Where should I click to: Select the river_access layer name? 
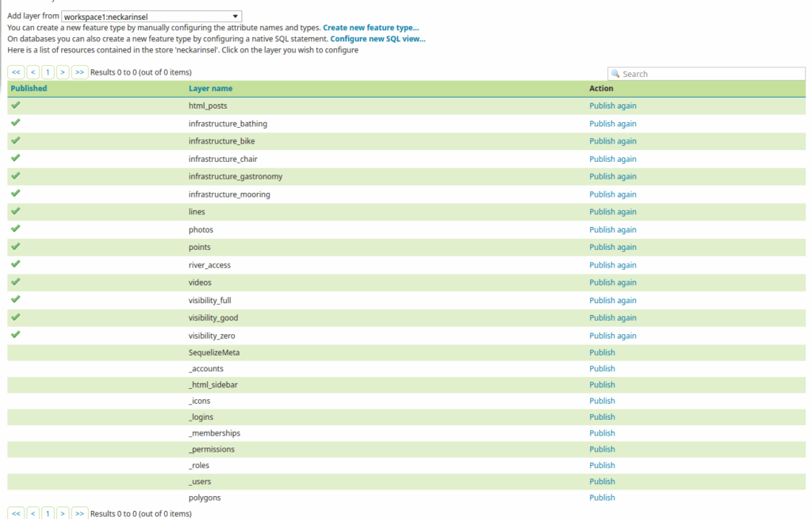click(209, 265)
